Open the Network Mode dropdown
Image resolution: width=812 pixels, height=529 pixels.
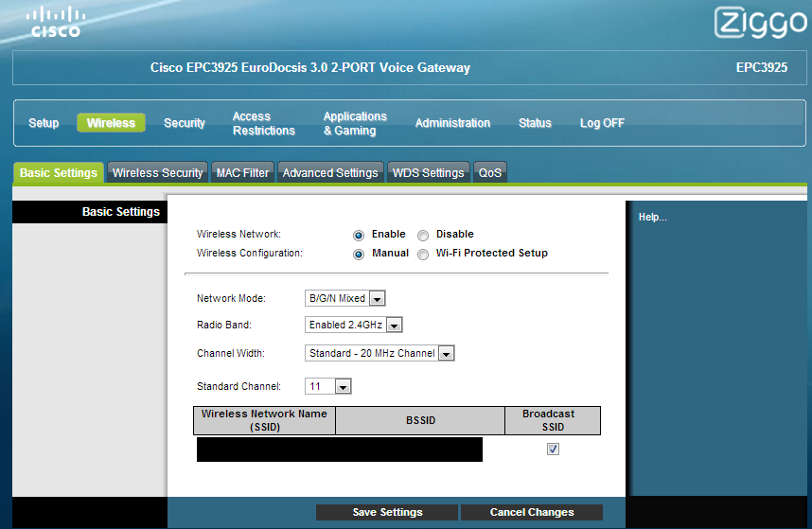pyautogui.click(x=344, y=298)
